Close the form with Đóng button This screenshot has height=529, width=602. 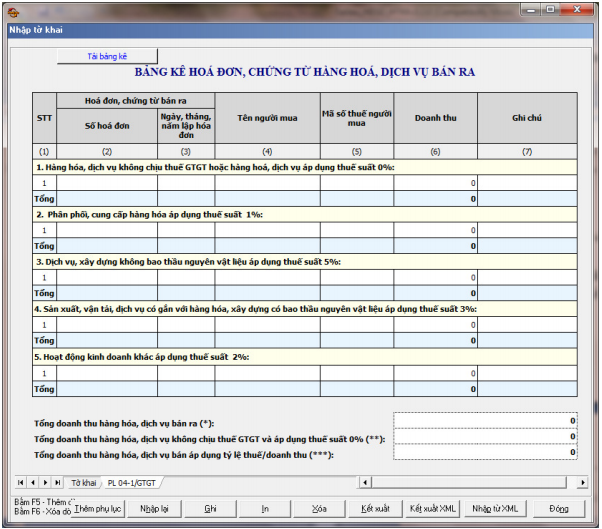(558, 508)
